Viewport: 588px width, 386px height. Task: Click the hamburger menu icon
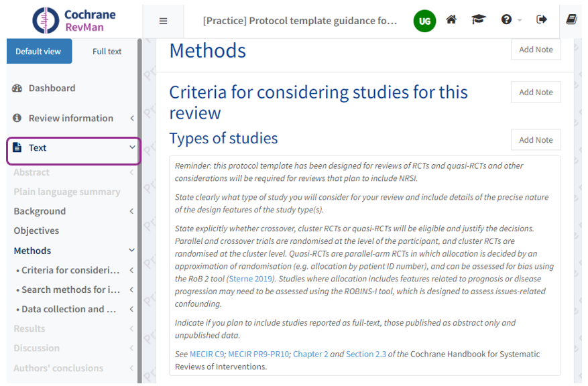tap(163, 21)
